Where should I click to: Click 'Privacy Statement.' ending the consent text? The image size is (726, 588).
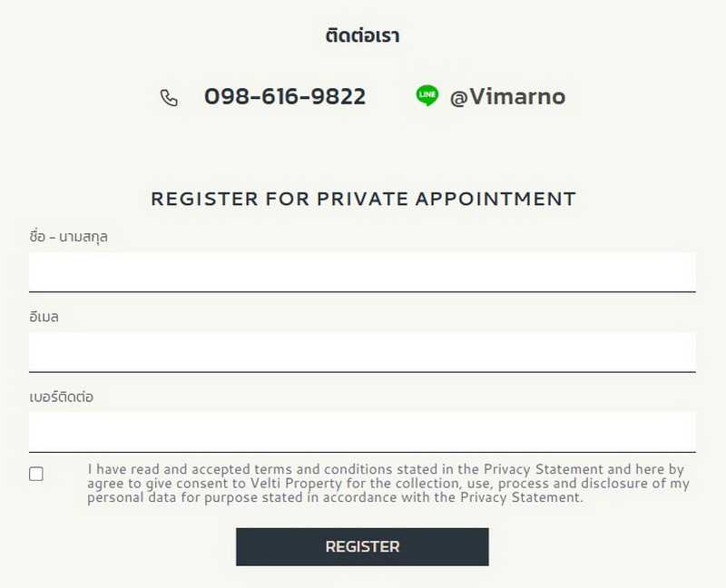pyautogui.click(x=522, y=497)
